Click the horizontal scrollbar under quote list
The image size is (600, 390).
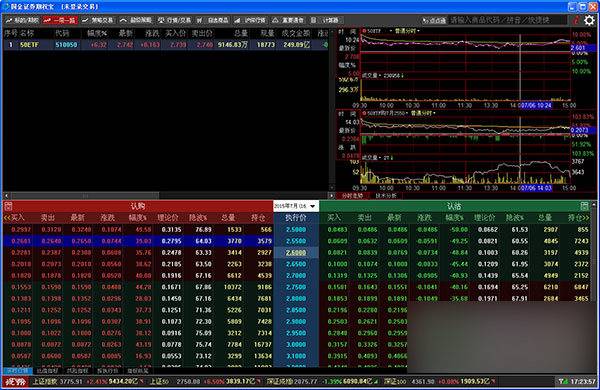coord(167,196)
